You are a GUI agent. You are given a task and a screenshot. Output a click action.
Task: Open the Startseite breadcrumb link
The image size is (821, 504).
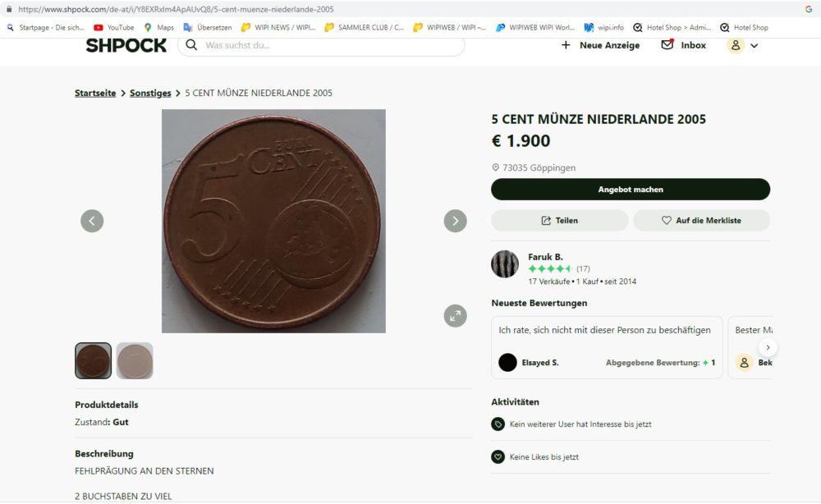(95, 93)
